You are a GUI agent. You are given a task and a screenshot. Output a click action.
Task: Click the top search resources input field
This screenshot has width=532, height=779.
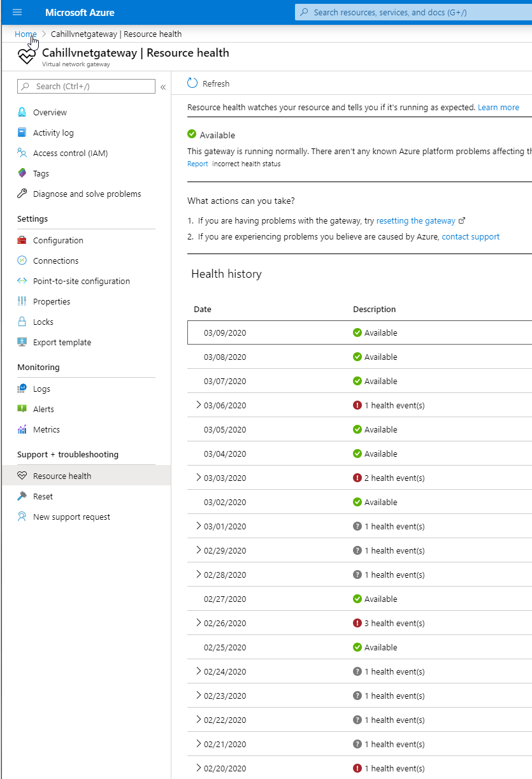413,12
